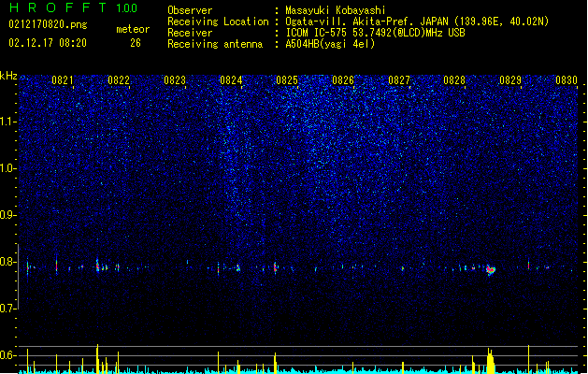Viewport: 588px width, 374px height.
Task: Click the 0829 time marker
Action: pyautogui.click(x=510, y=80)
